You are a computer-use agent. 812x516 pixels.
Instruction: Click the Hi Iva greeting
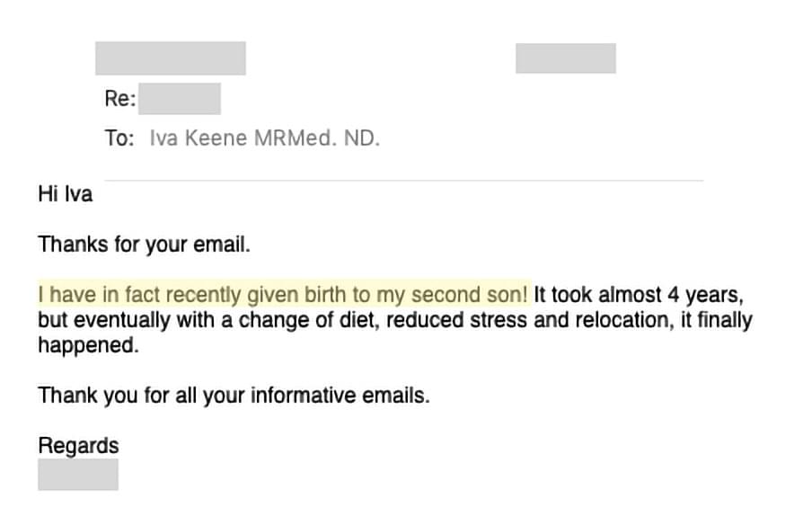(x=66, y=194)
